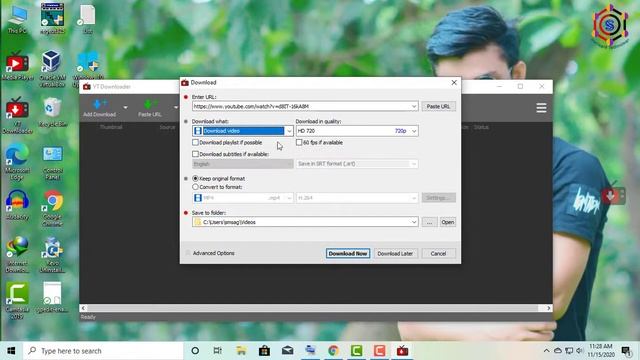Toggle the Advanced Options checkbox

tap(188, 253)
